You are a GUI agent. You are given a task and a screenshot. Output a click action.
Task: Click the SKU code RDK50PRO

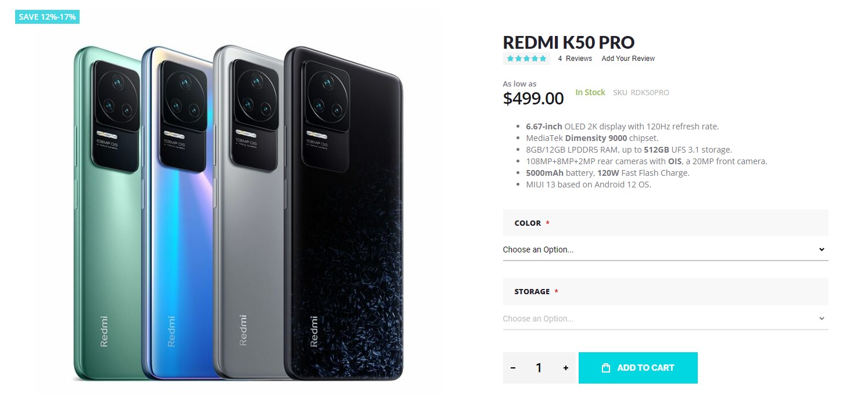click(x=650, y=92)
